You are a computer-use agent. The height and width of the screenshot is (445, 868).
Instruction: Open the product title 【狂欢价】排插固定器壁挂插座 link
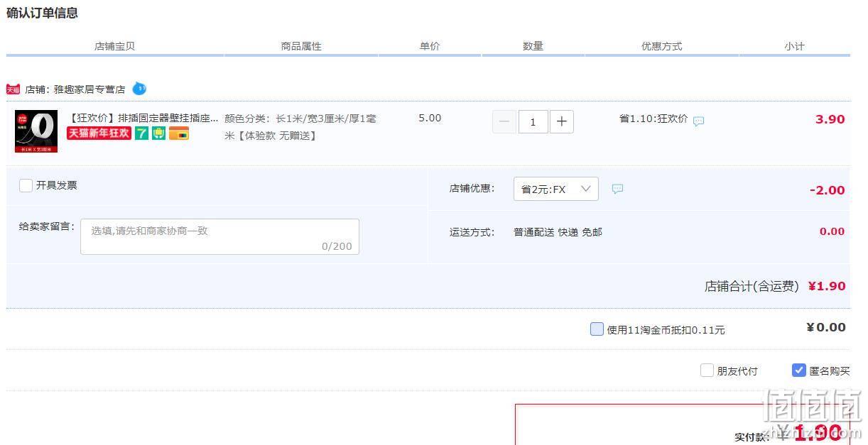143,118
